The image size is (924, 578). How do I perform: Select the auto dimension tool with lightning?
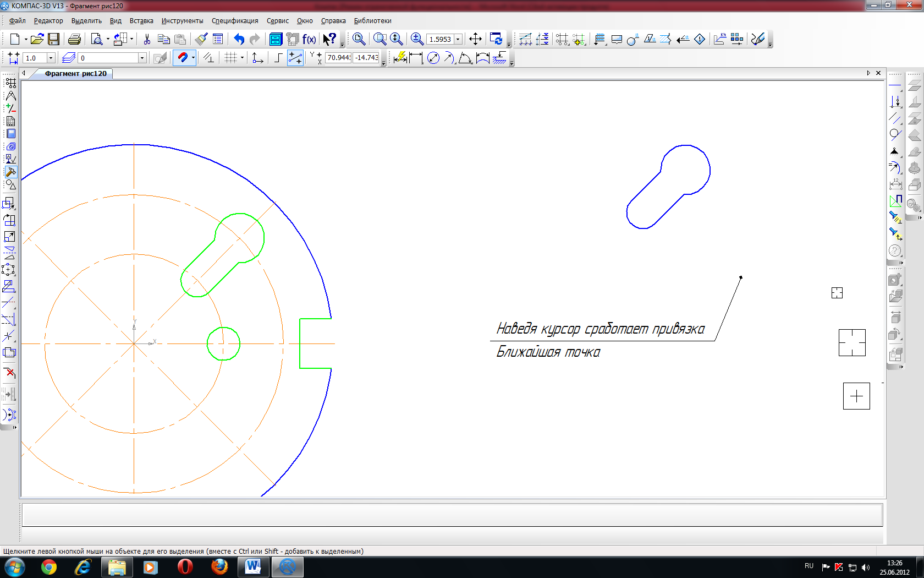pyautogui.click(x=400, y=58)
